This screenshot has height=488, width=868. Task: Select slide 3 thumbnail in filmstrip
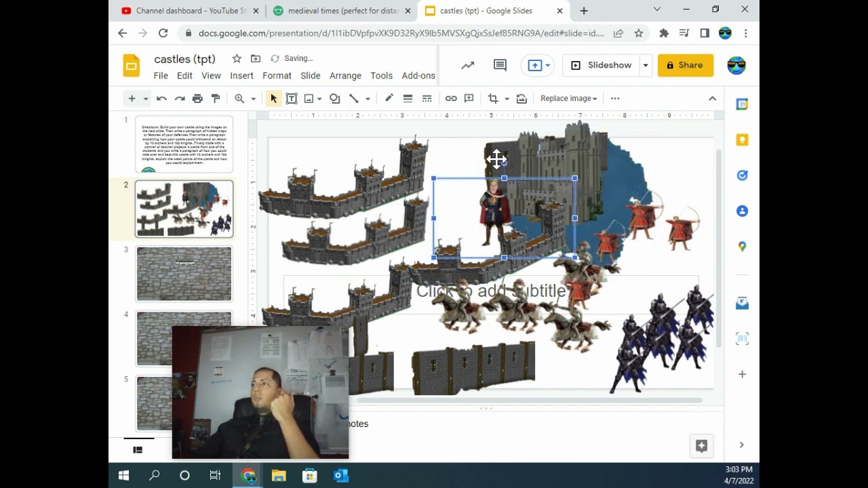point(184,274)
